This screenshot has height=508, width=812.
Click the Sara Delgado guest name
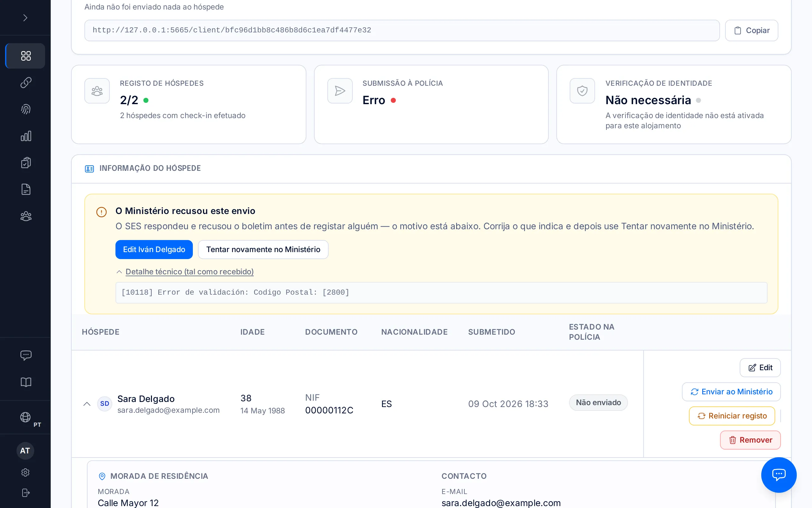(x=146, y=399)
